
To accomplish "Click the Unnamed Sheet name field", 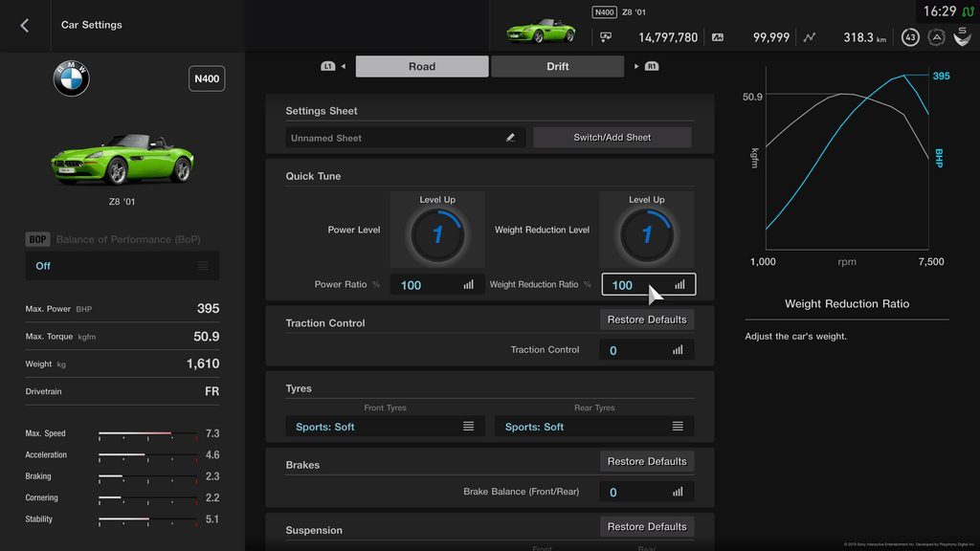I will coord(405,138).
